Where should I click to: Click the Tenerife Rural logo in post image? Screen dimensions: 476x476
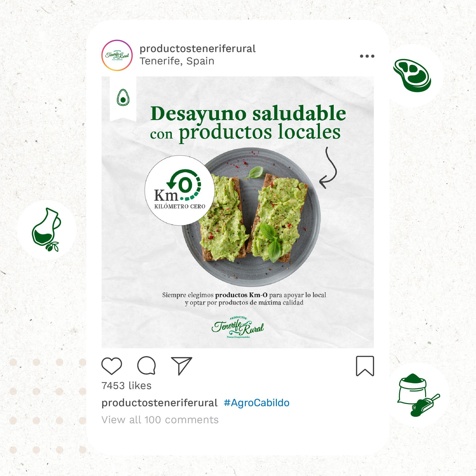238,327
